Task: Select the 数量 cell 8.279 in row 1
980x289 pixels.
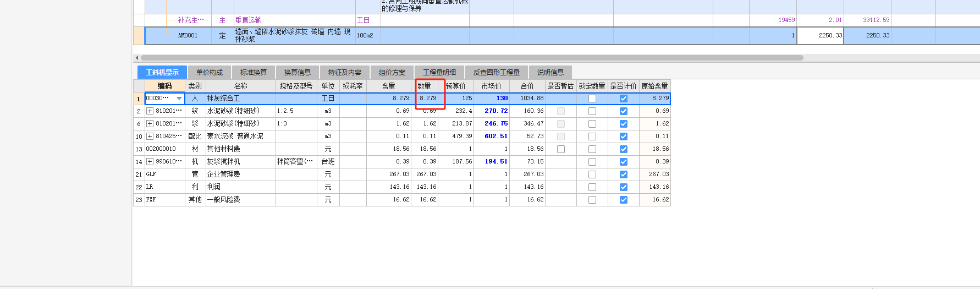Action: (x=425, y=99)
